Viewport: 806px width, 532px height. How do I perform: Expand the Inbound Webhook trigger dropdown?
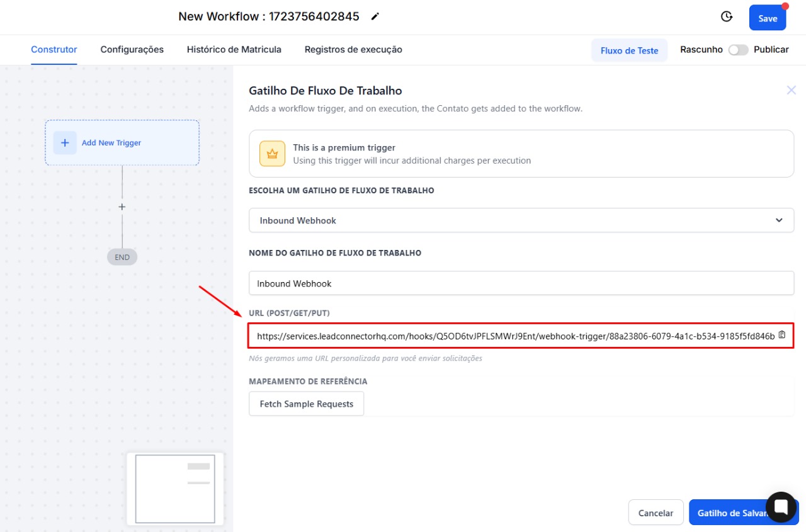coord(520,220)
